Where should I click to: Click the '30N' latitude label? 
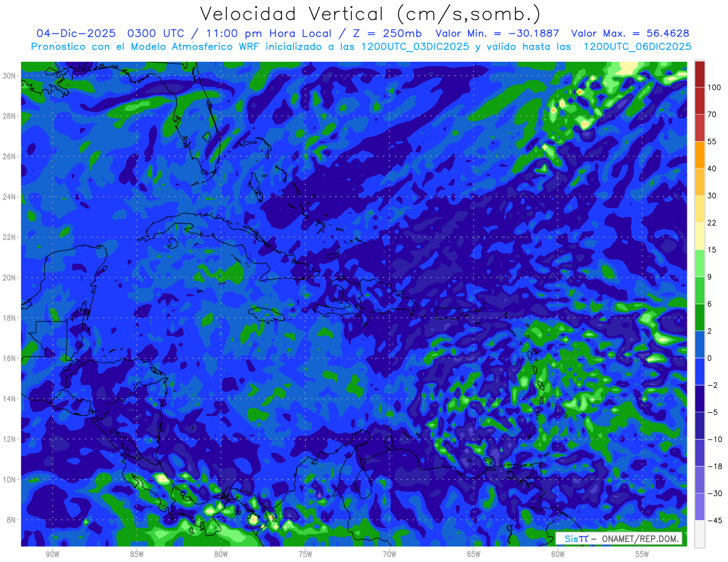coord(9,75)
